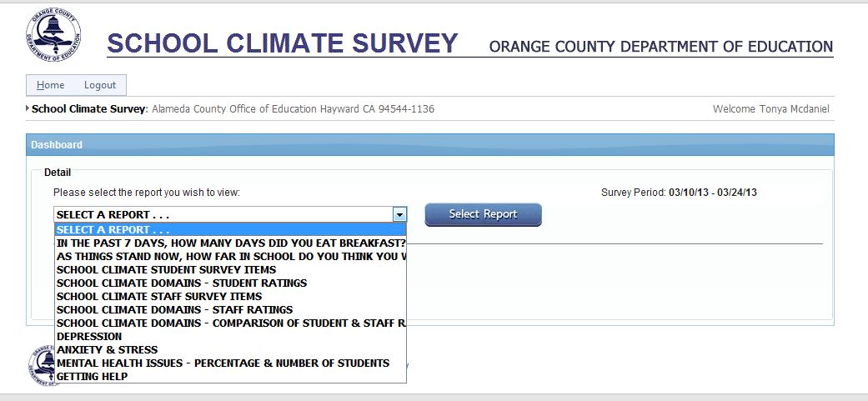Select the Getting Help report option
Image resolution: width=868 pixels, height=401 pixels.
92,376
